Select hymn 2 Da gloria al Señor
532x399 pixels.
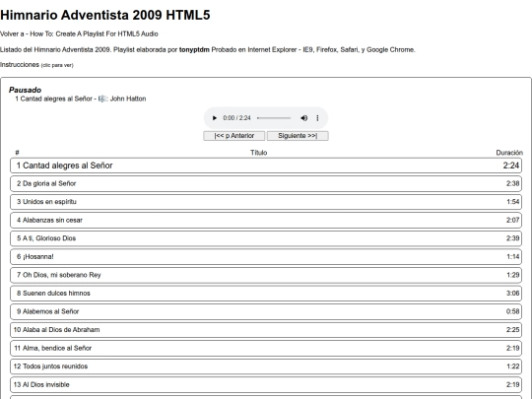266,183
